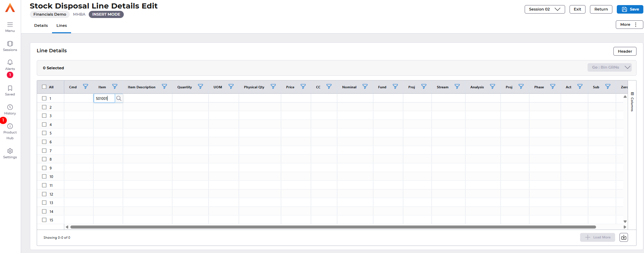Click the UOM column filter icon
The height and width of the screenshot is (253, 644).
pyautogui.click(x=231, y=87)
